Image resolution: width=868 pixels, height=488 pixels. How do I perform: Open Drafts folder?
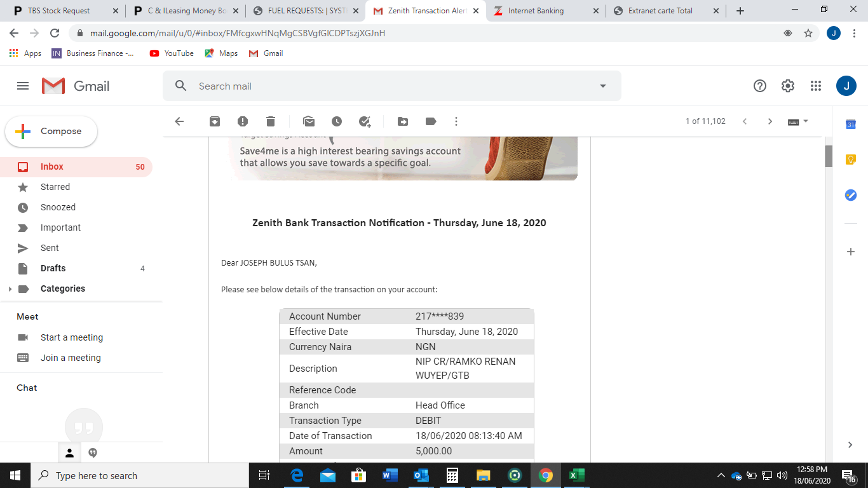tap(76, 269)
